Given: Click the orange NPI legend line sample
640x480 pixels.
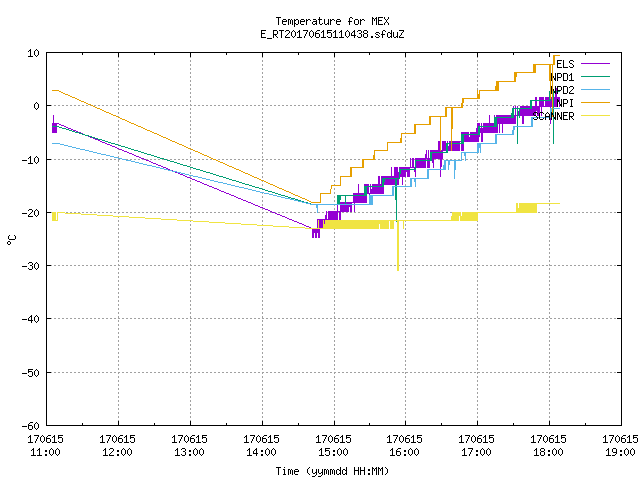Looking at the screenshot, I should [595, 103].
